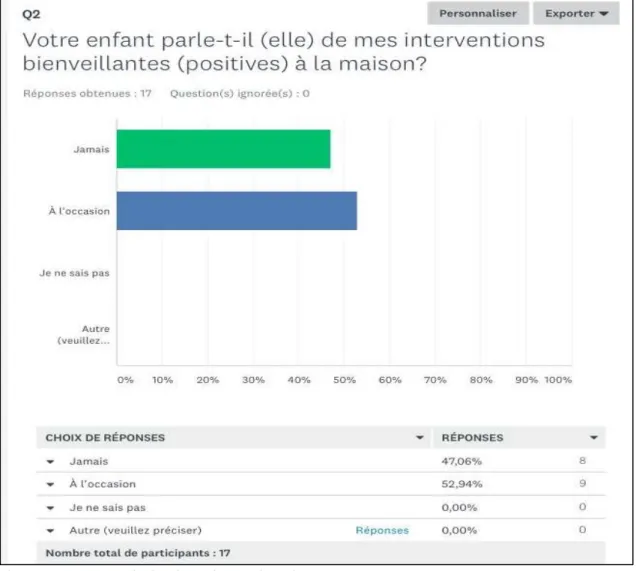Open the CHOIX DE RÉPONSES column dropdown arrow
The height and width of the screenshot is (571, 636).
(x=420, y=438)
